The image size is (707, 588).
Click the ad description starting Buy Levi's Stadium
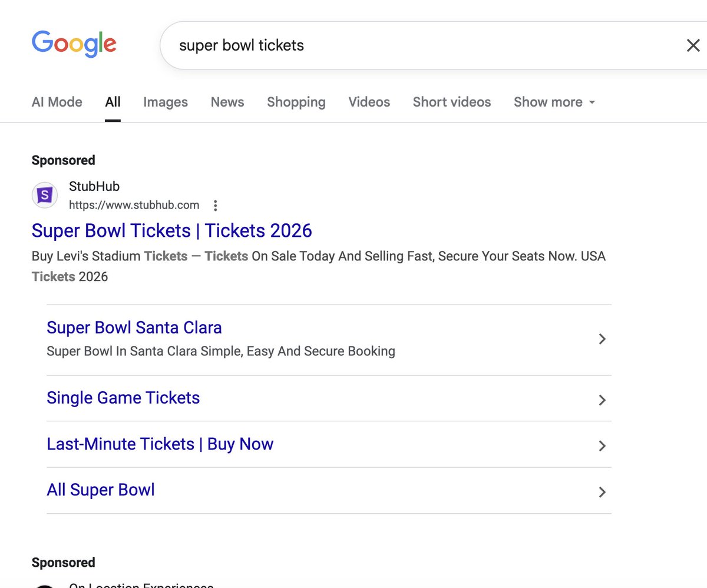(319, 266)
